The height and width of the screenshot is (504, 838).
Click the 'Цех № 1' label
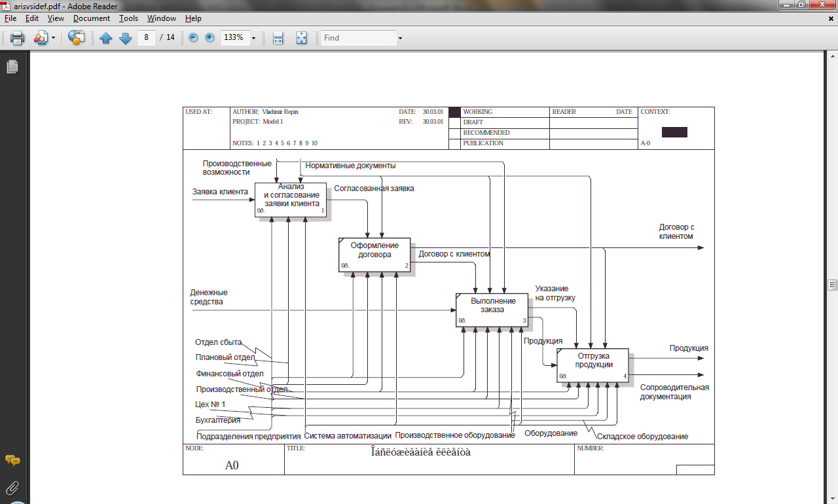click(210, 404)
